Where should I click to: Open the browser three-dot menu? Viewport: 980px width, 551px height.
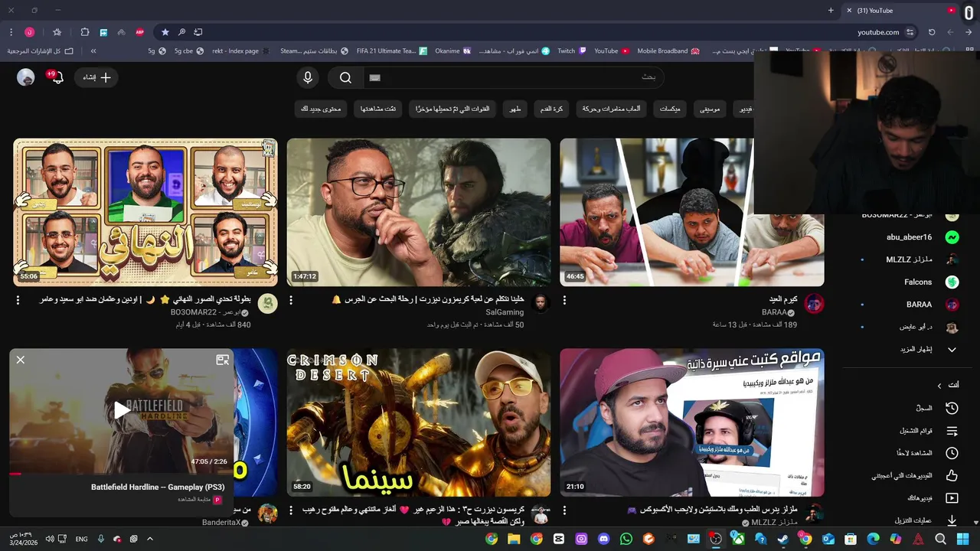pyautogui.click(x=11, y=32)
